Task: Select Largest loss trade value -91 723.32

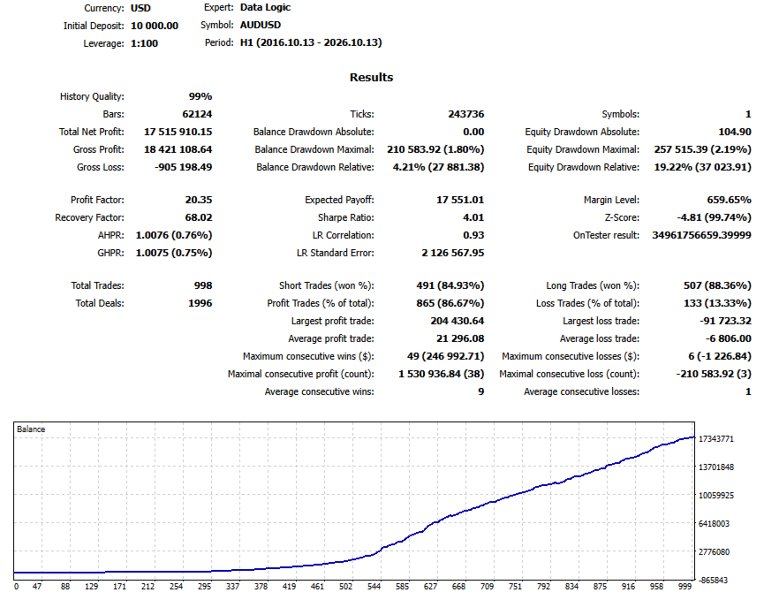Action: point(726,321)
